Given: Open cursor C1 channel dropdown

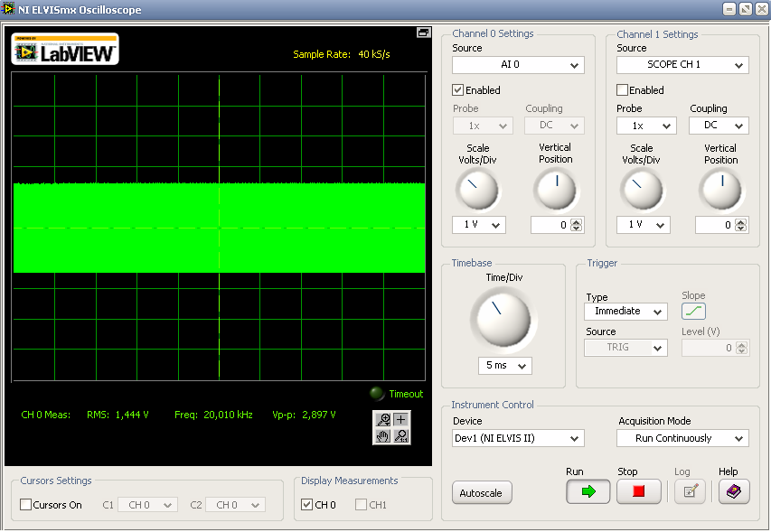Looking at the screenshot, I should (147, 505).
